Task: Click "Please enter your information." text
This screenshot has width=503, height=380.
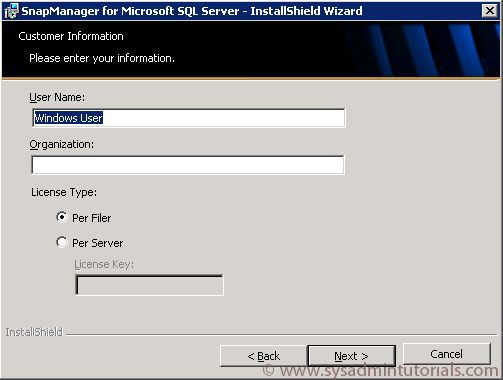Action: point(102,58)
